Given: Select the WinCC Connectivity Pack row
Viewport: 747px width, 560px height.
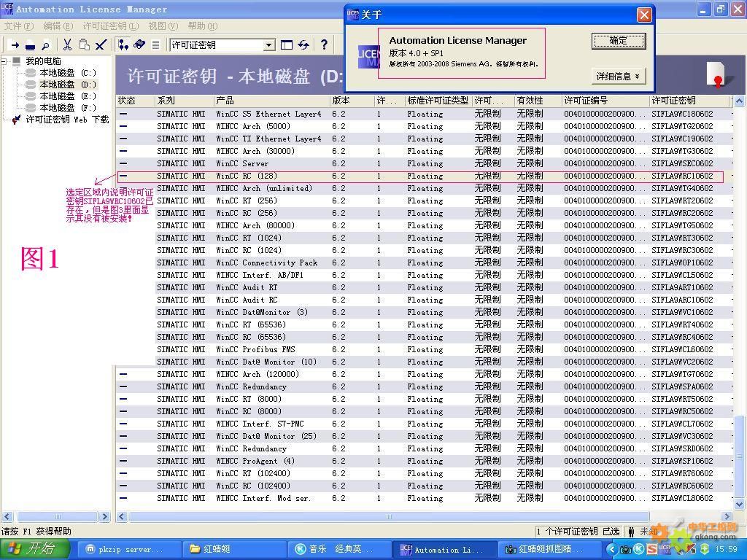Looking at the screenshot, I should 424,262.
